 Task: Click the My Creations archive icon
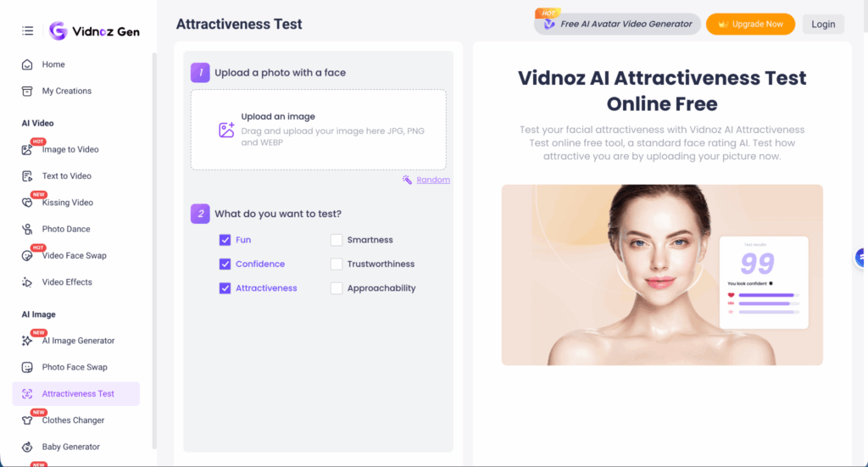coord(27,91)
